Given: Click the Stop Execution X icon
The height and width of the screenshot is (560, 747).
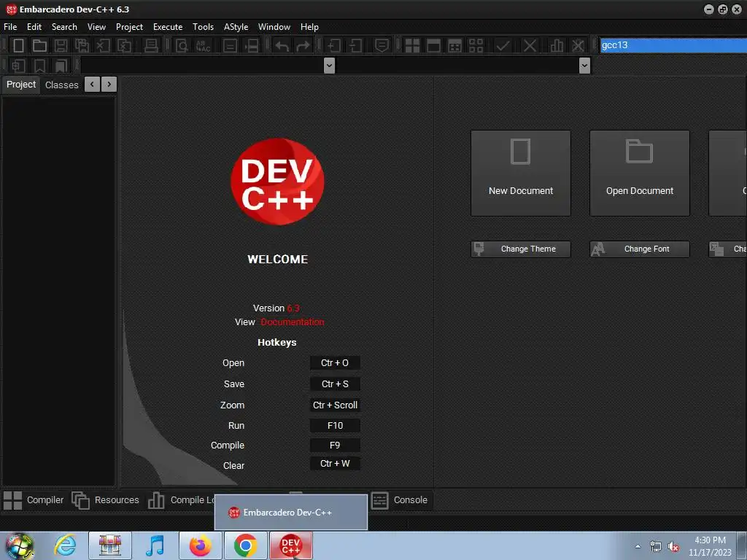Looking at the screenshot, I should tap(530, 46).
